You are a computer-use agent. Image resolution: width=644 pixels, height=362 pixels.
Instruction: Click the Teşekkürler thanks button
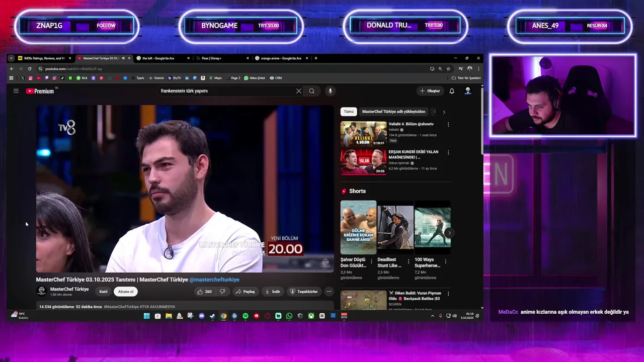pos(304,292)
